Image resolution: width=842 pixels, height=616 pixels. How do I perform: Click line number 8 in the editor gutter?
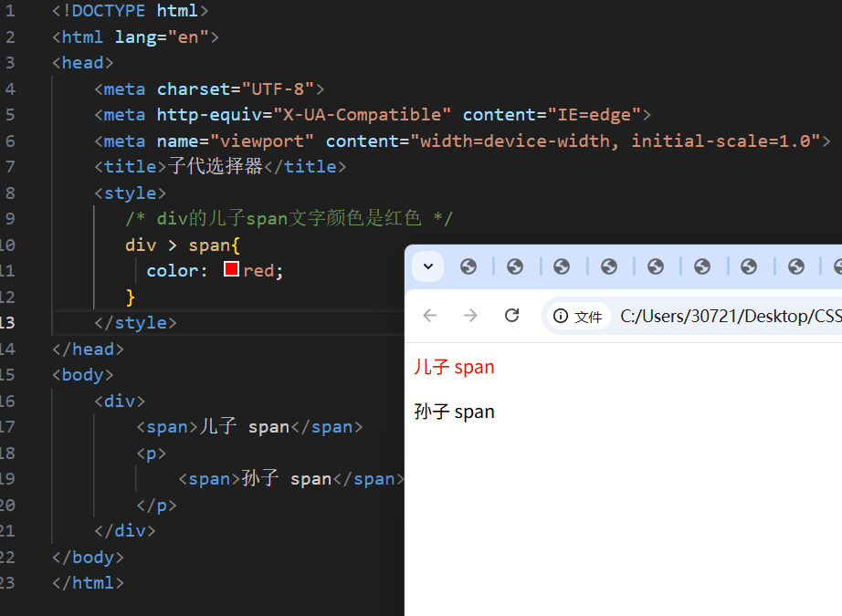pyautogui.click(x=10, y=193)
